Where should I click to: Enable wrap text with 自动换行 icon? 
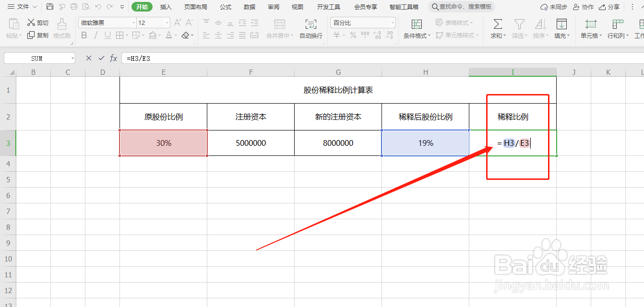[310, 26]
